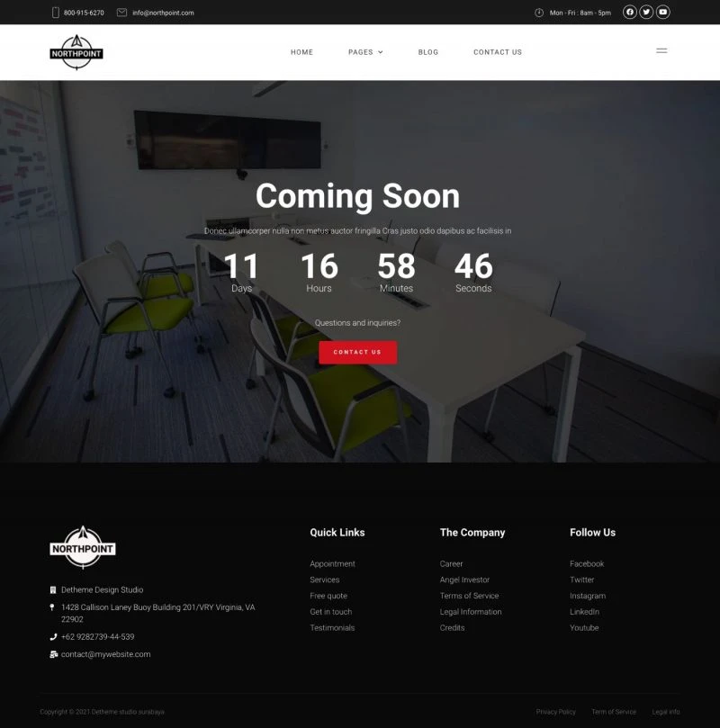
Task: Click the YouTube icon in top bar
Action: (x=663, y=13)
